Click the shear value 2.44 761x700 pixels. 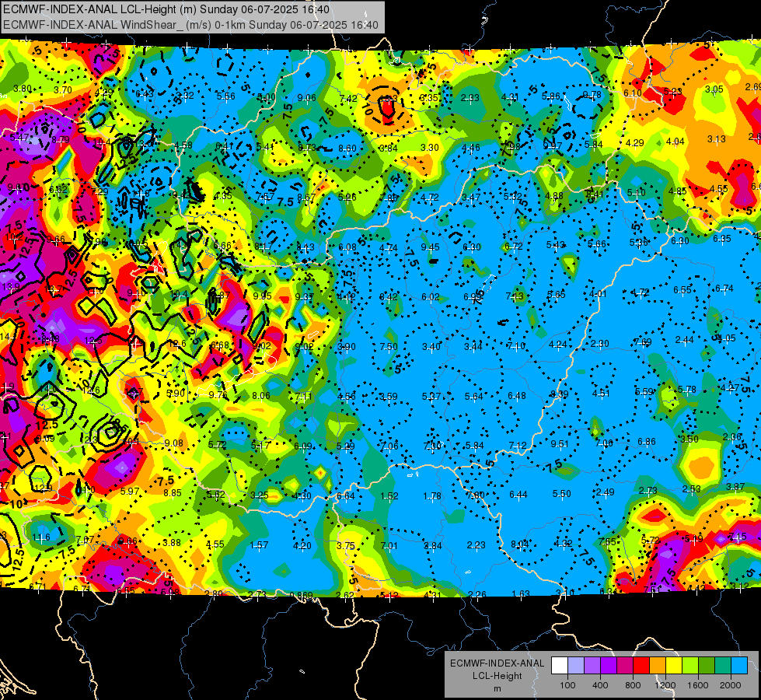tap(684, 340)
